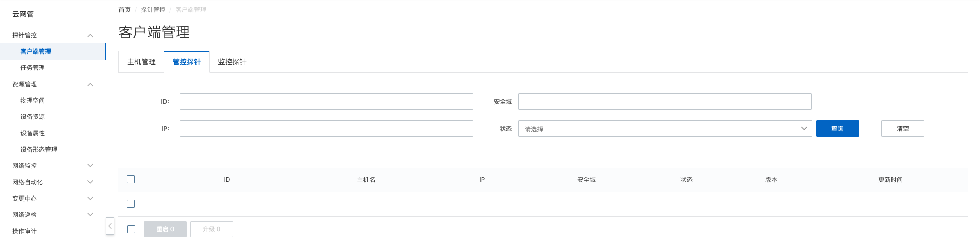Open 设备资源 in the sidebar

pyautogui.click(x=33, y=117)
